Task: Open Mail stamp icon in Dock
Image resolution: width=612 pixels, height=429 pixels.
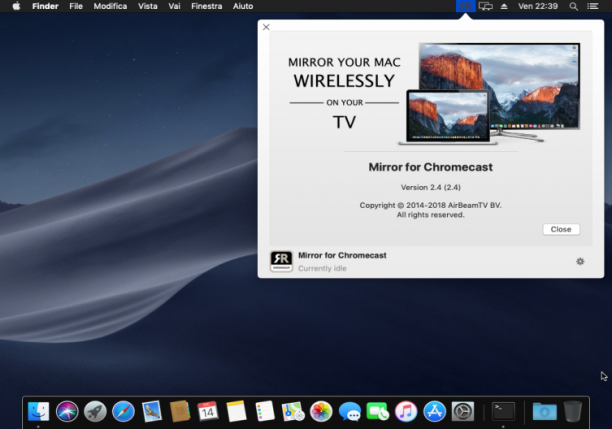Action: coord(151,411)
